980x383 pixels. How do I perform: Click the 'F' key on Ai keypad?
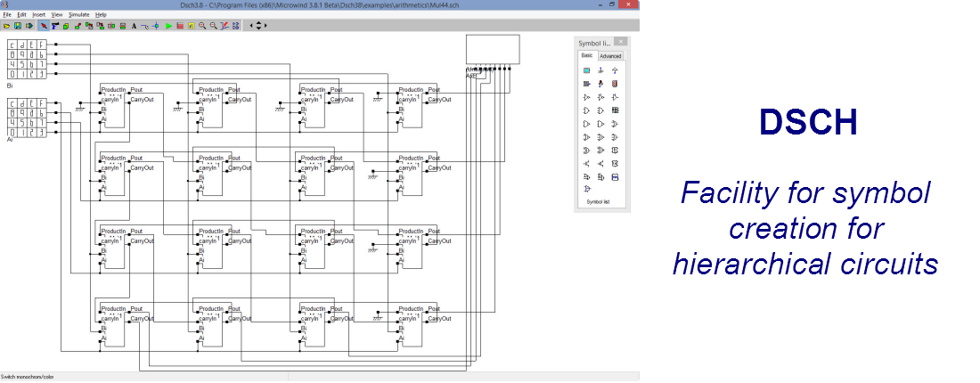click(x=41, y=103)
